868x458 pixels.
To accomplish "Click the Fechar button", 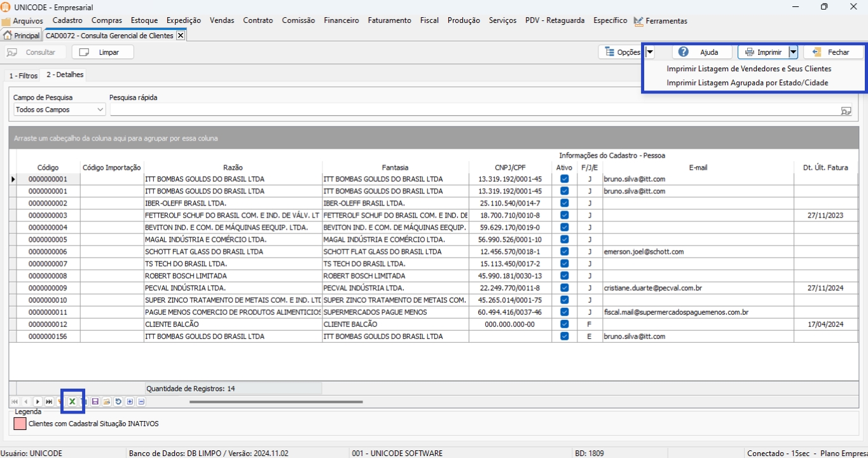I will (832, 52).
